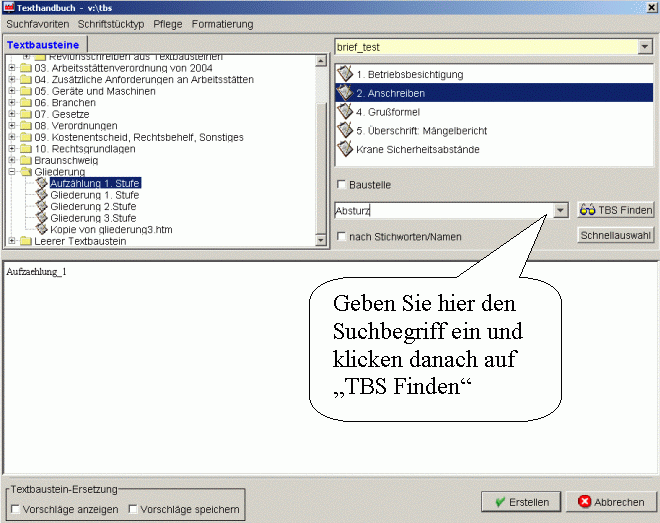Click the tree's vertical scrollbar thumb
Image resolution: width=660 pixels, height=523 pixels.
pyautogui.click(x=321, y=168)
